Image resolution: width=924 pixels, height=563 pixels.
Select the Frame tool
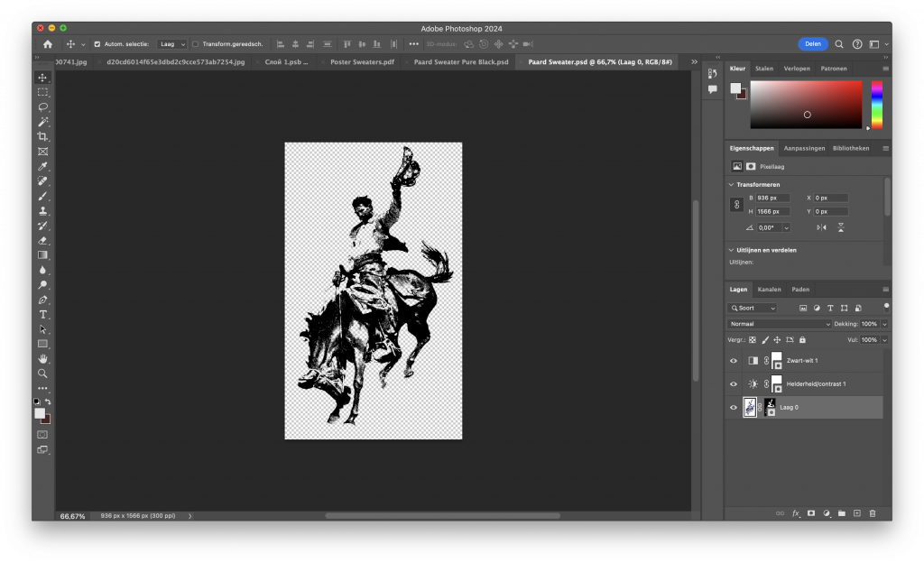click(43, 152)
